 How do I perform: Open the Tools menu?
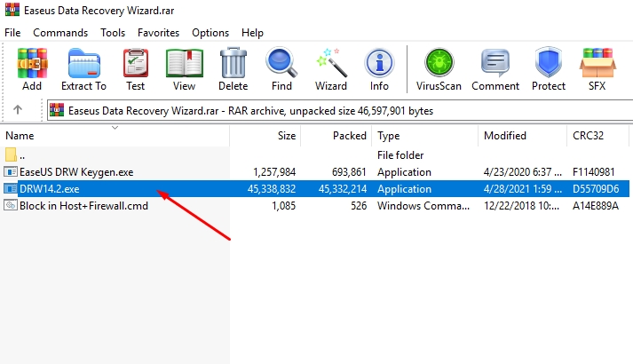click(x=113, y=33)
